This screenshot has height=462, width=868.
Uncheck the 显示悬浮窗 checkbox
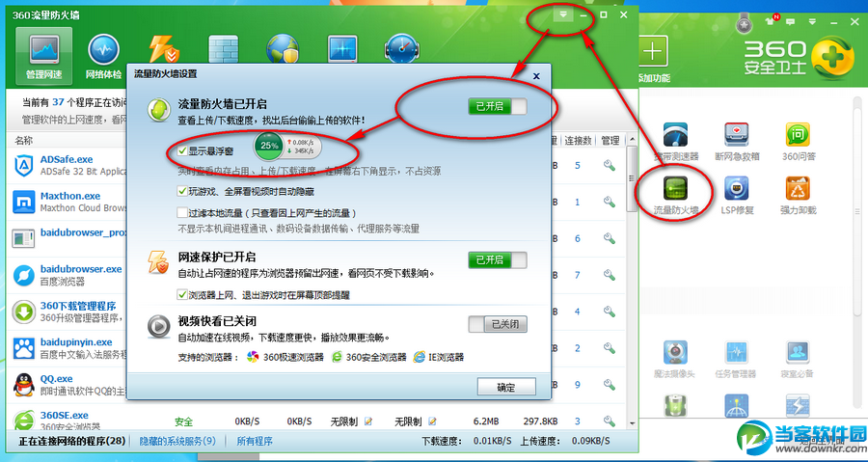point(182,150)
